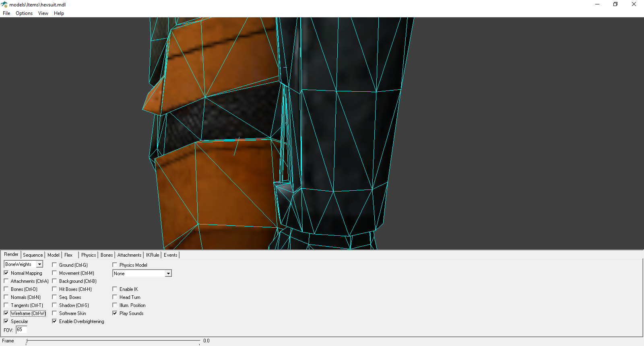644x346 pixels.
Task: Enable Hit Boxes display
Action: [54, 289]
